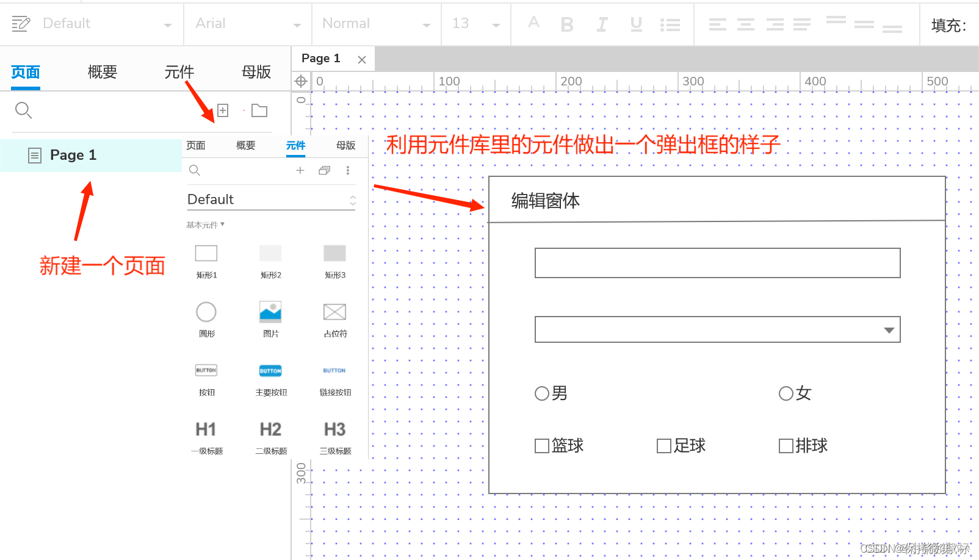Viewport: 979px width, 560px height.
Task: Select the 矩形1 widget
Action: click(x=206, y=261)
